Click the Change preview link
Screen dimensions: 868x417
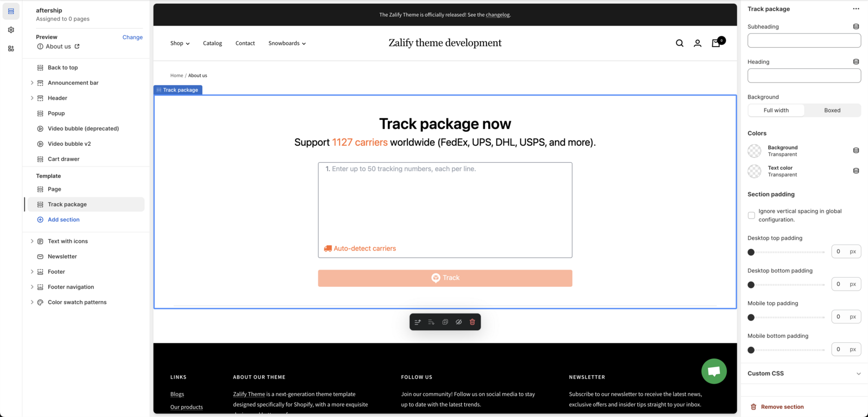coord(132,37)
